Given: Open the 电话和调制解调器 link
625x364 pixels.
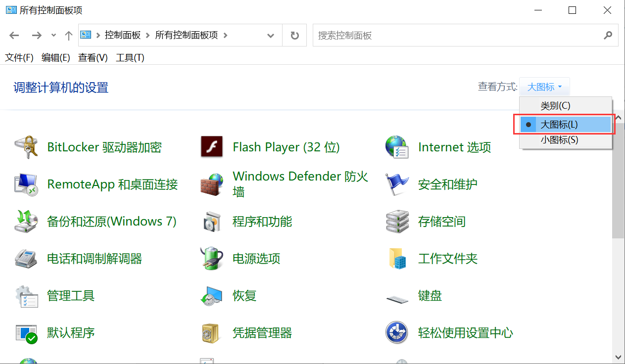Looking at the screenshot, I should 95,258.
